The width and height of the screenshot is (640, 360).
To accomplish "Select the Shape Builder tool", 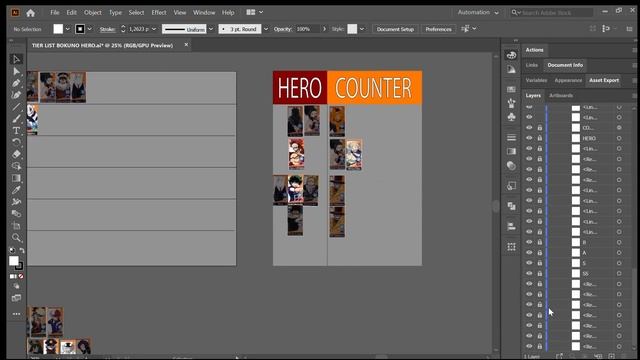I will [16, 166].
